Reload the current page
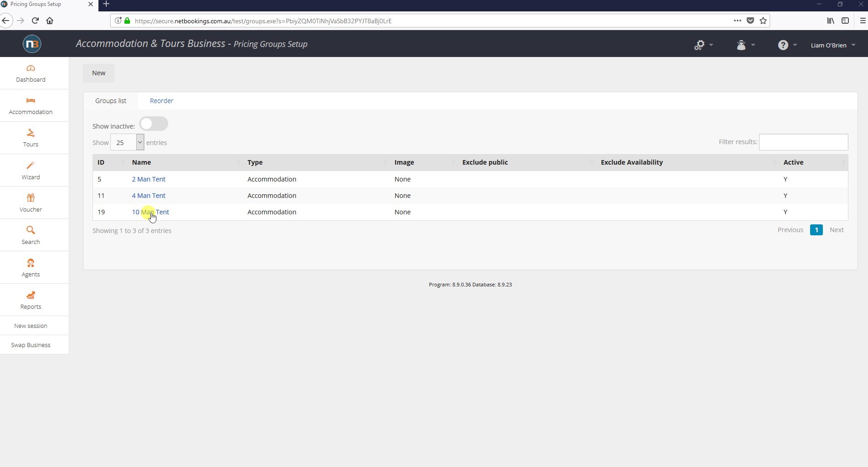The height and width of the screenshot is (467, 868). (x=35, y=21)
